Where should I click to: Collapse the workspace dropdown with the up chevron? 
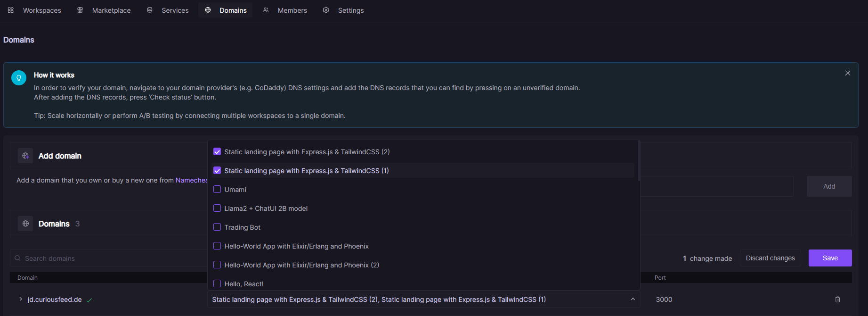(x=633, y=299)
